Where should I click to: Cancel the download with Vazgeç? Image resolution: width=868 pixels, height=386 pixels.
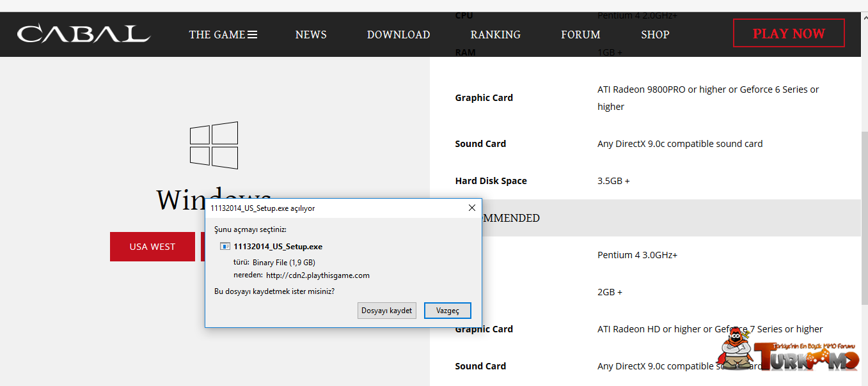(x=448, y=311)
